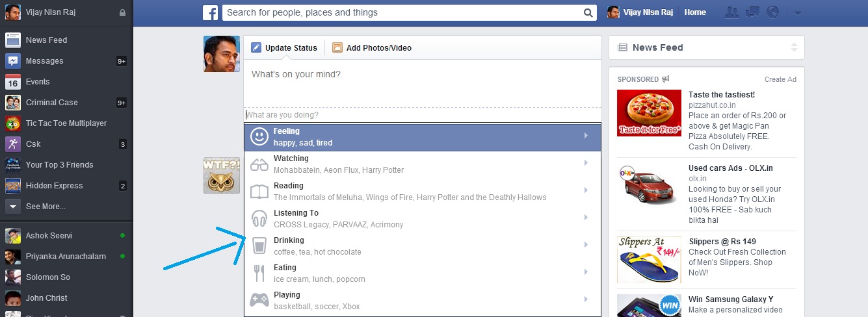The image size is (868, 317).
Task: Click the privacy lock icon in sidebar
Action: [x=123, y=12]
